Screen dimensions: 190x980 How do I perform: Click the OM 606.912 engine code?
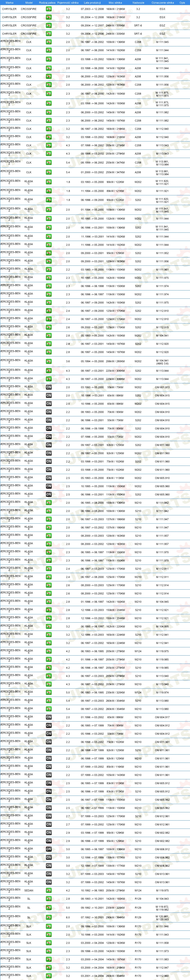(x=163, y=849)
